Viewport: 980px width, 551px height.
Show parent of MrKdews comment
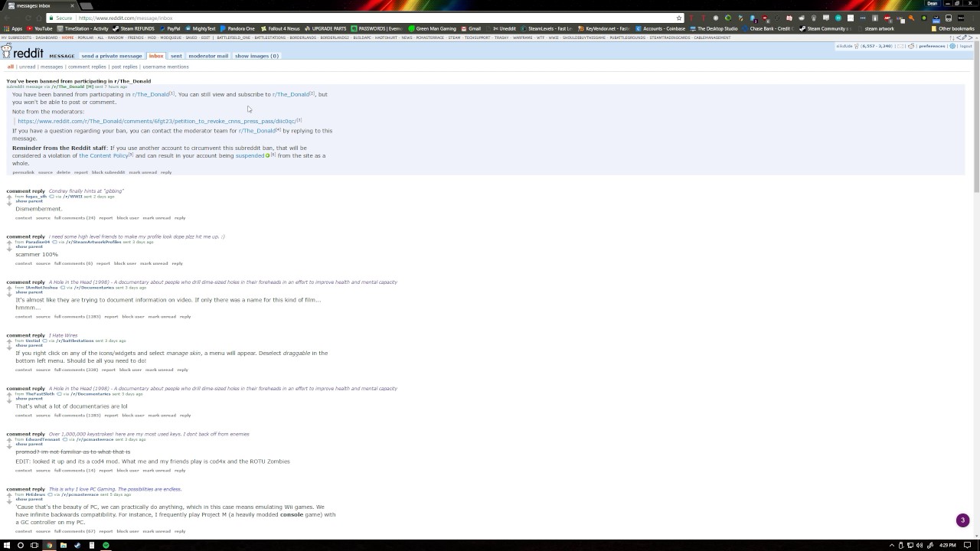click(x=29, y=499)
